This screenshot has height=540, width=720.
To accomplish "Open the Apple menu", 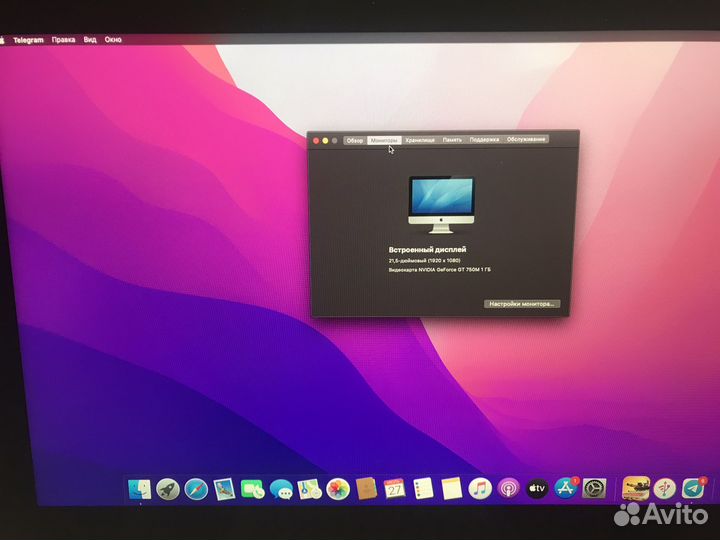I will (x=2, y=40).
